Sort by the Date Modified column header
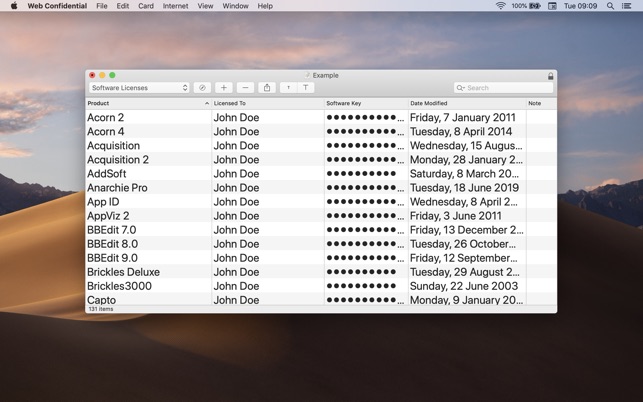Screen dimensions: 643x402 click(x=467, y=103)
